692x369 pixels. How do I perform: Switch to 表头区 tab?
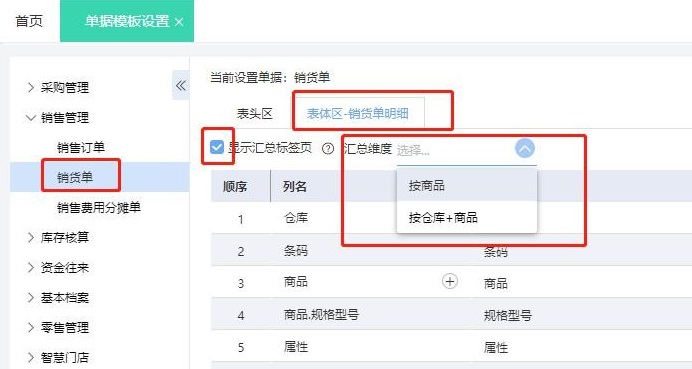[x=255, y=113]
